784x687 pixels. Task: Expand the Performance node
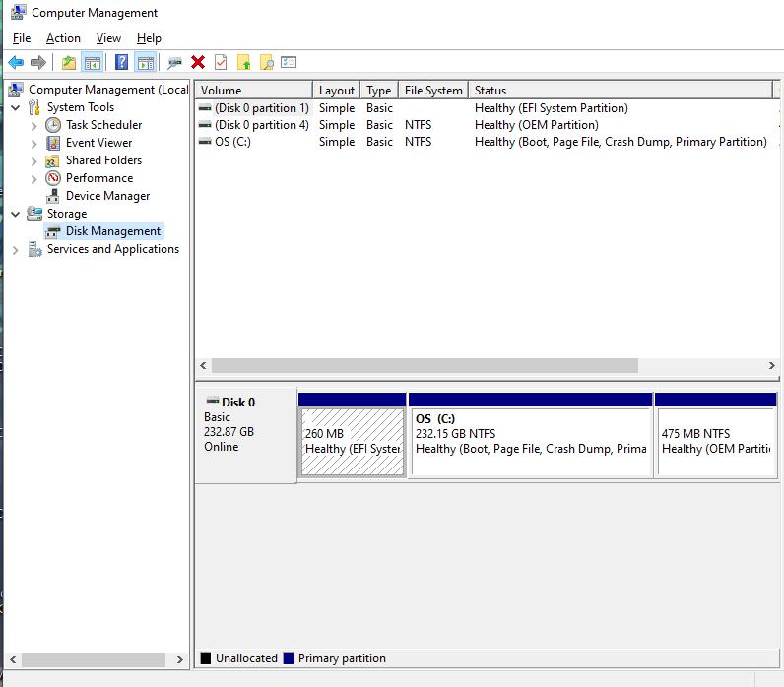coord(34,179)
